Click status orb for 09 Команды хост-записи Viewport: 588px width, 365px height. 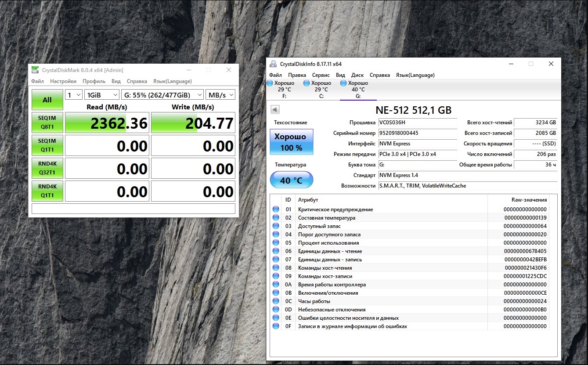point(276,276)
